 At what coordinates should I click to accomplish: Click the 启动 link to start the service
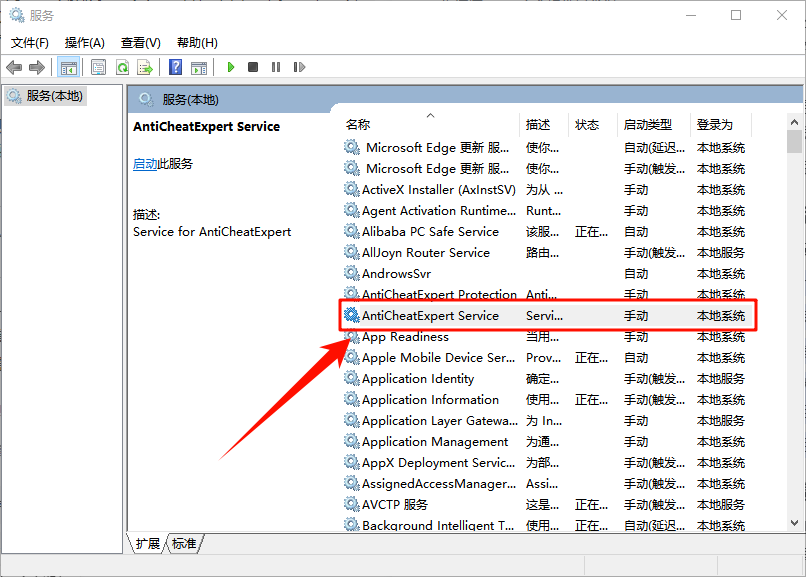coord(145,164)
